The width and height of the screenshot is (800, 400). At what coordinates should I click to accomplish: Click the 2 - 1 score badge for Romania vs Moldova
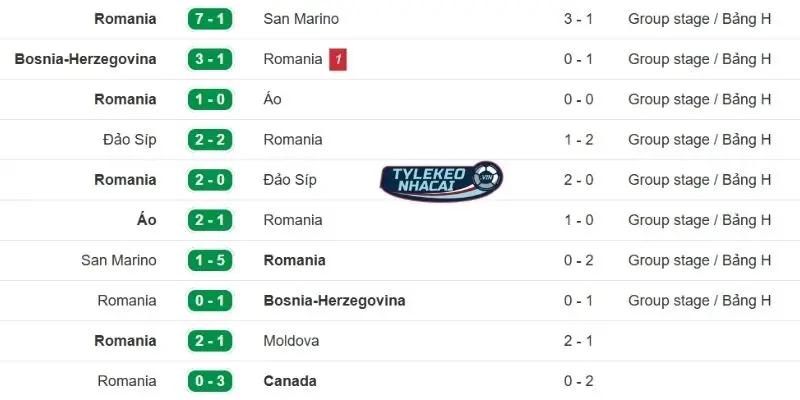[210, 341]
